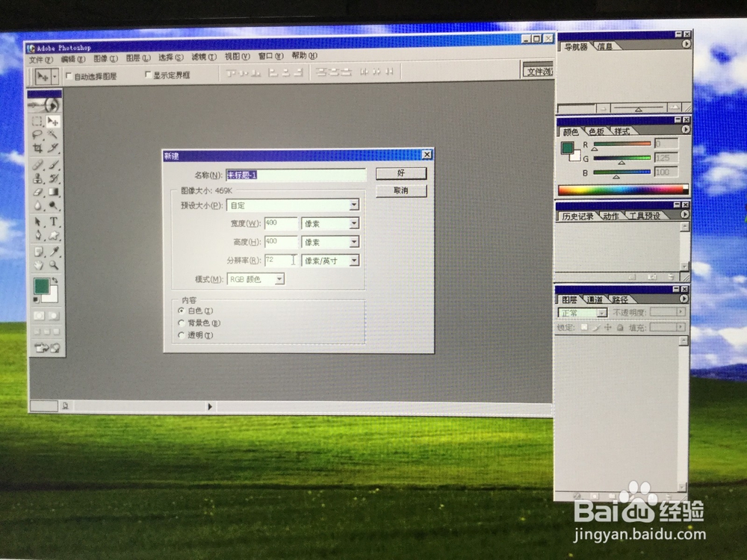Switch to 色板 tab
This screenshot has height=560, width=747.
click(x=596, y=131)
